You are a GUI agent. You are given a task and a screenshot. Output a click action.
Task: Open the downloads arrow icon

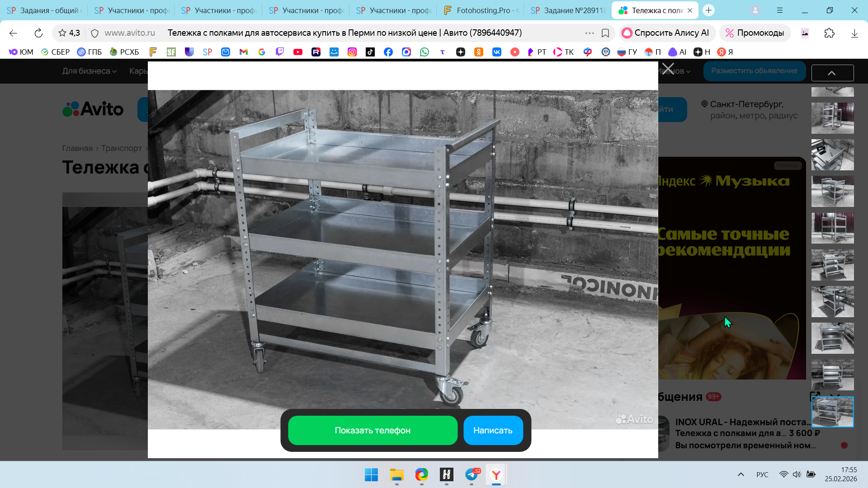pyautogui.click(x=854, y=33)
